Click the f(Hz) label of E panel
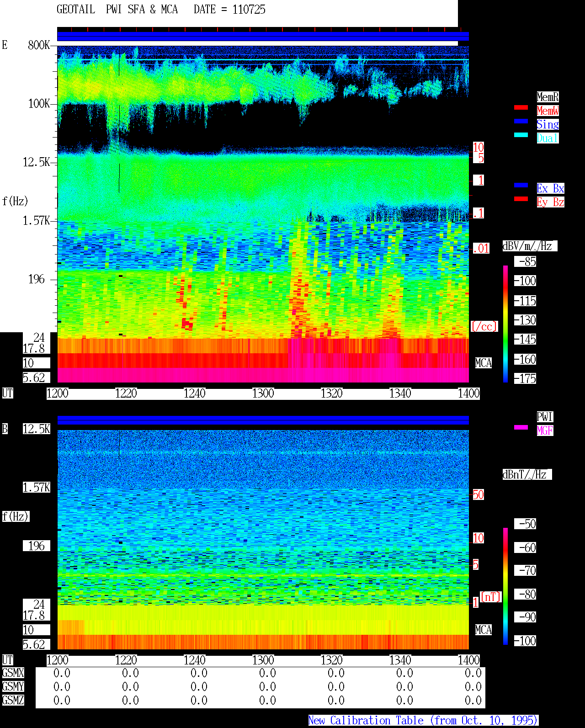 15,201
